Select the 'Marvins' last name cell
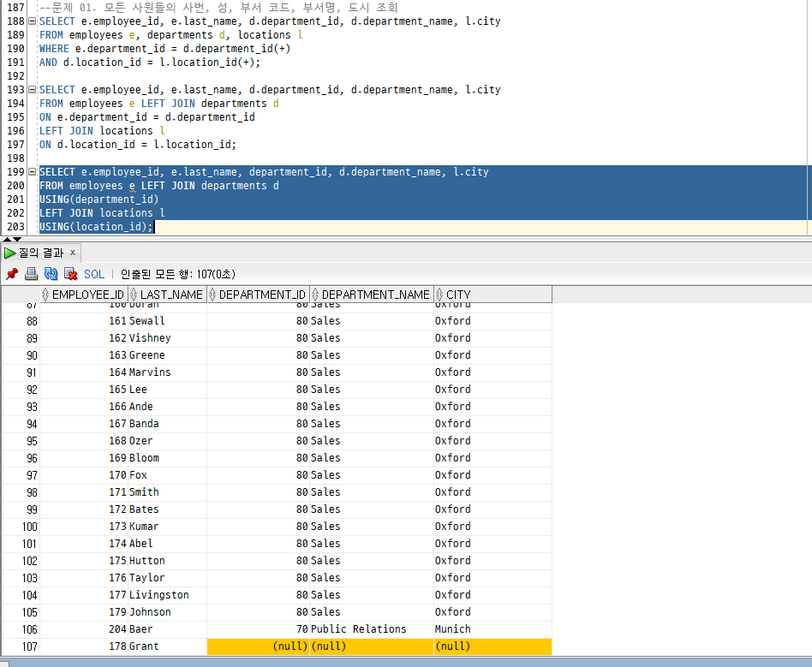Screen dimensions: 812x667 [x=167, y=372]
